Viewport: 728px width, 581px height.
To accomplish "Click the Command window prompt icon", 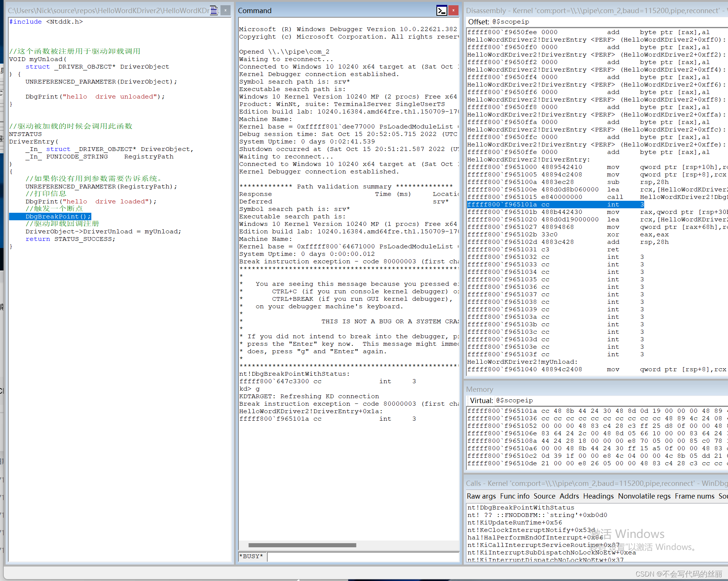I will coord(442,10).
